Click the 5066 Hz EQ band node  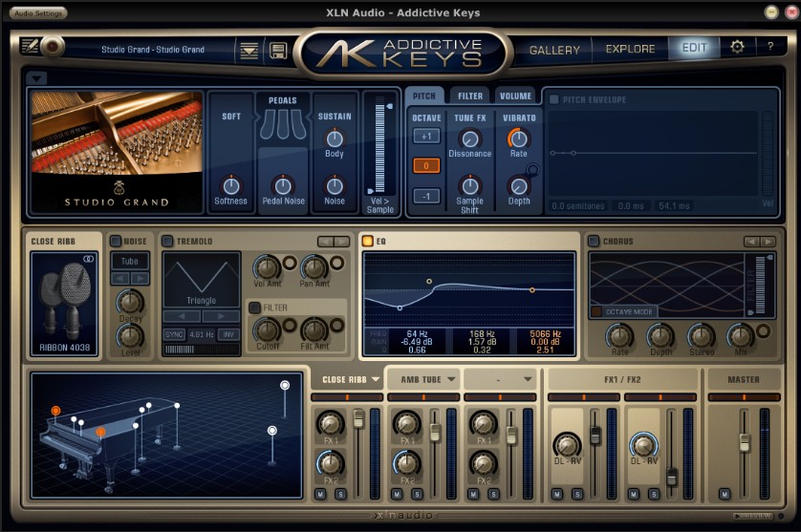(531, 290)
